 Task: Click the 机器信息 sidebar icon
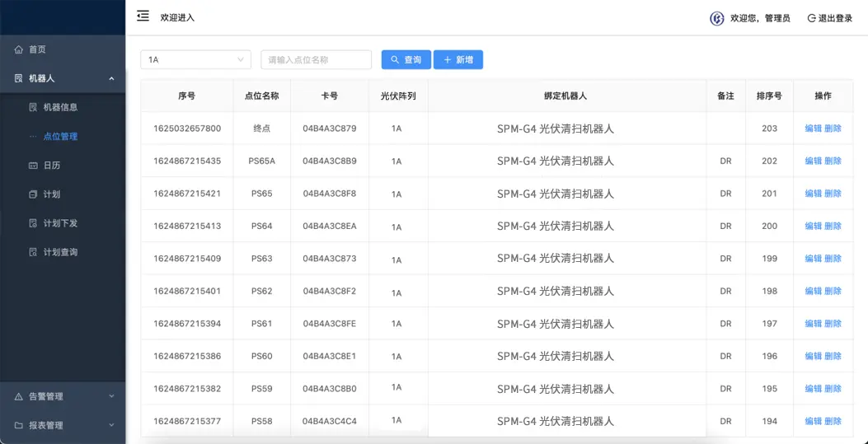[x=33, y=107]
